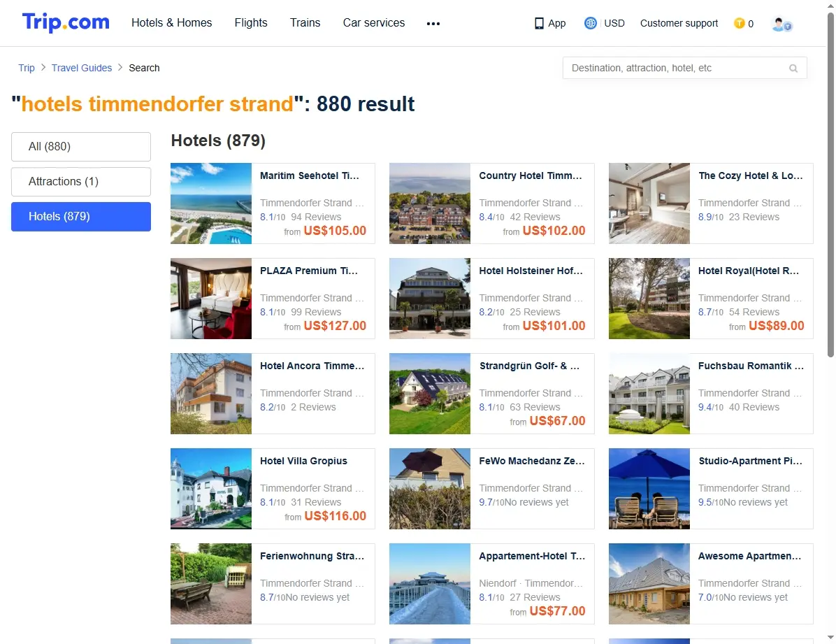Click the US$127.00 price

coord(335,325)
